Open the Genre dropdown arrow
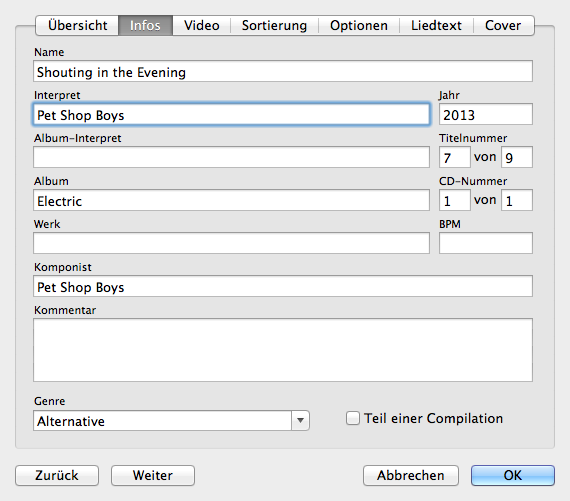Viewport: 570px width, 501px height. point(300,421)
